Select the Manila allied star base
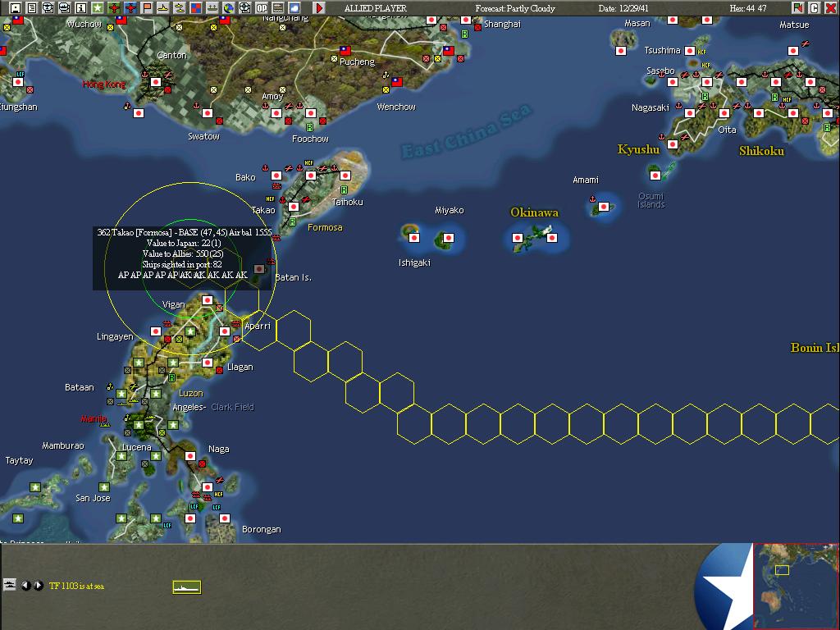 point(139,425)
